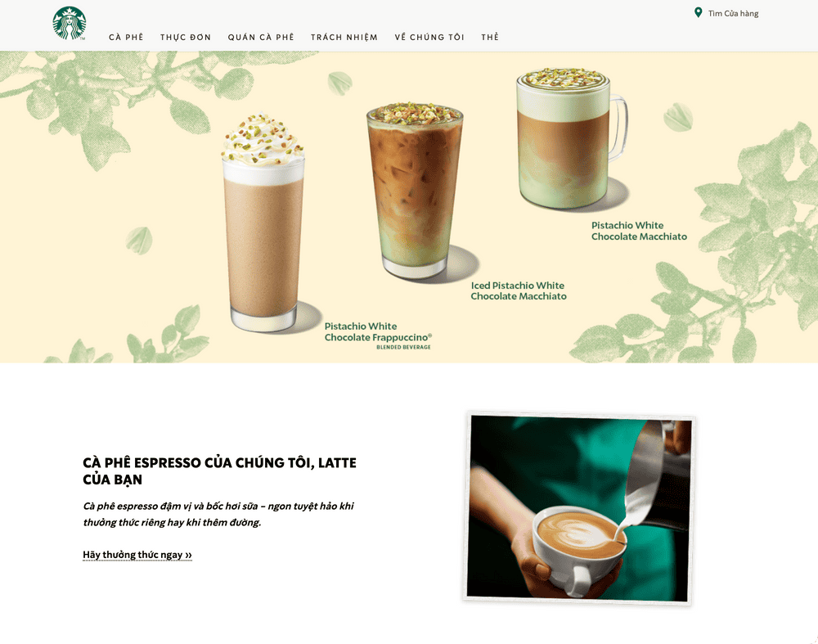Click the Pistachio White Chocolate Frappuccino label
This screenshot has height=644, width=818.
pyautogui.click(x=377, y=331)
